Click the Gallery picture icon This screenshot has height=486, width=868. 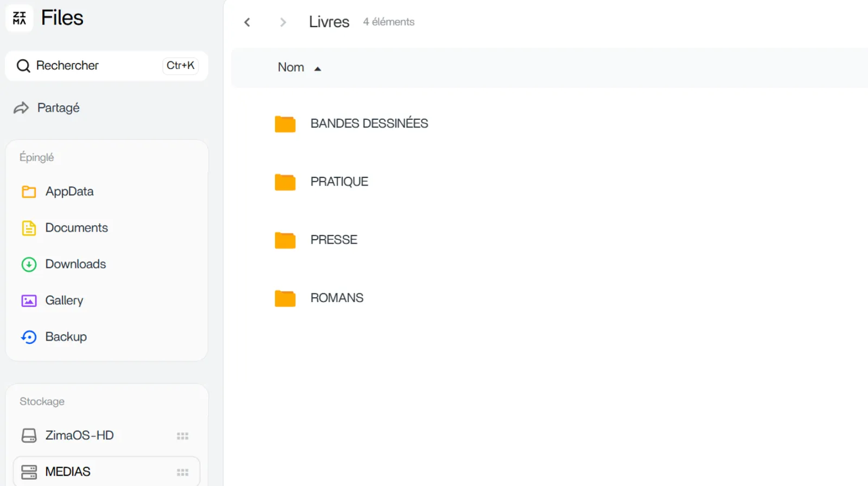29,300
